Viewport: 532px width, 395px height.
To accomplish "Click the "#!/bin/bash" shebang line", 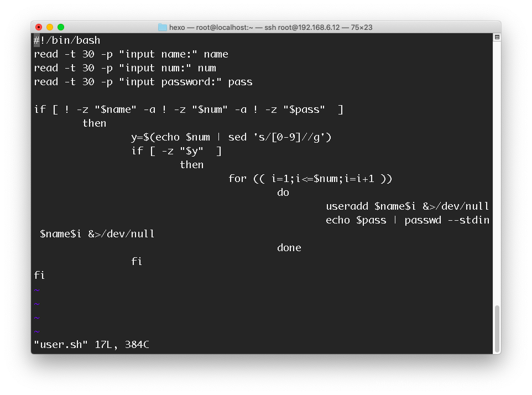I will (67, 40).
